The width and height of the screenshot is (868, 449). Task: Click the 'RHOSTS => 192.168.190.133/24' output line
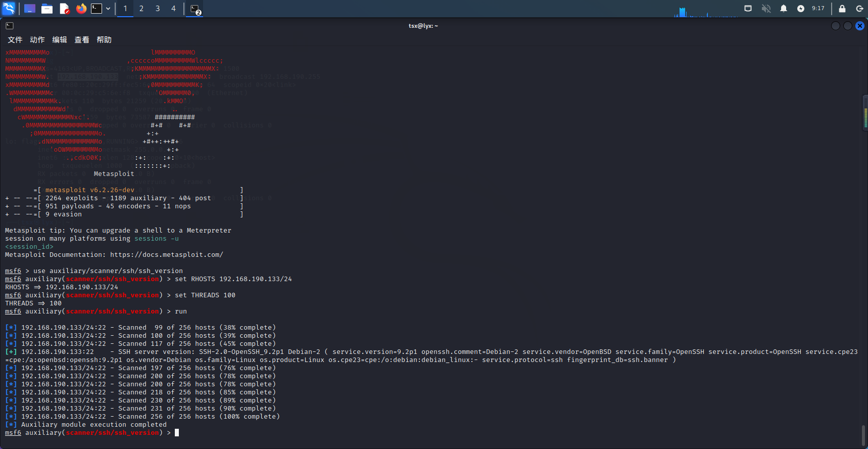tap(62, 287)
